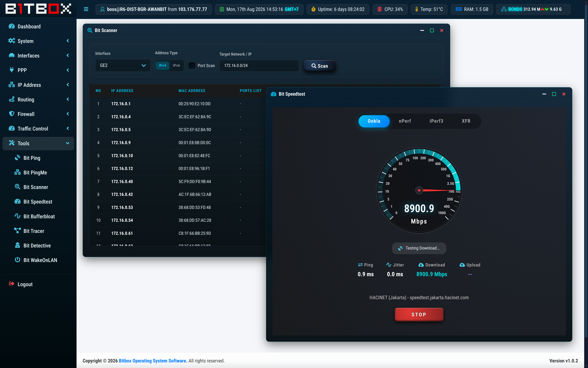Expand the Firewall menu
Viewport: 588px width, 368px height.
(38, 114)
